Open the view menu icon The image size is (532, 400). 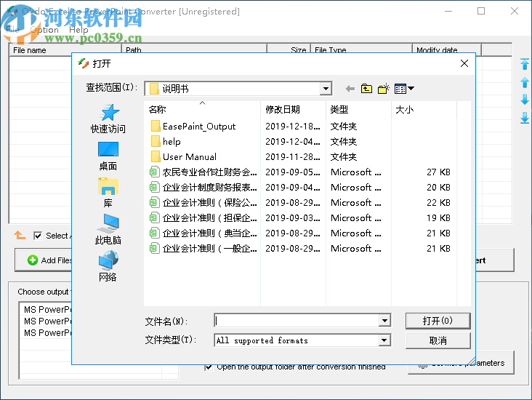(404, 89)
